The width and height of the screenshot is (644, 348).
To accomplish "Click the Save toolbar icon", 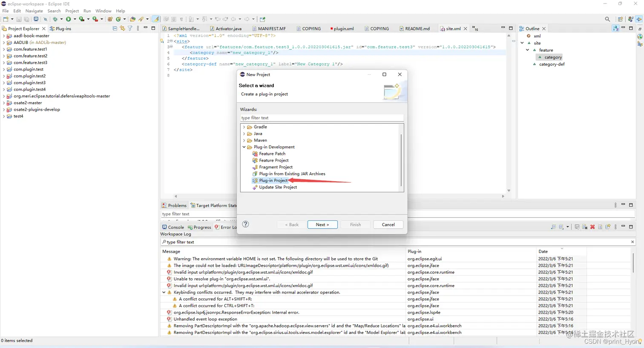I will 19,19.
